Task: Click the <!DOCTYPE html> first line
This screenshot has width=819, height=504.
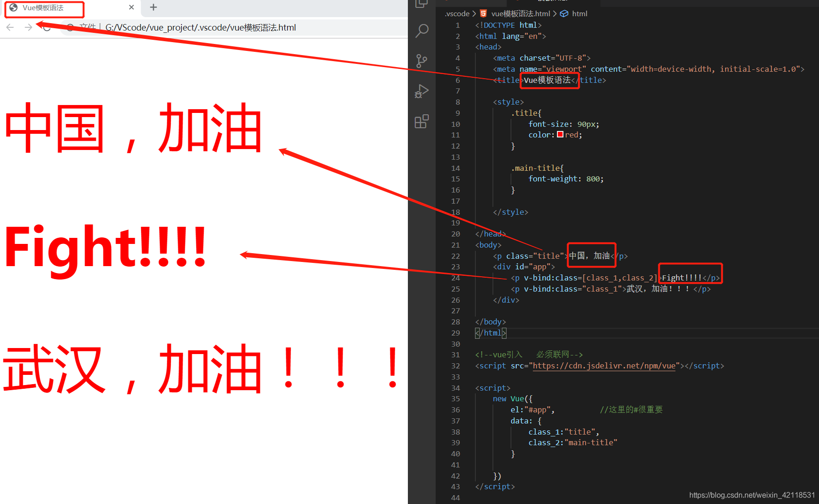Action: pyautogui.click(x=508, y=25)
